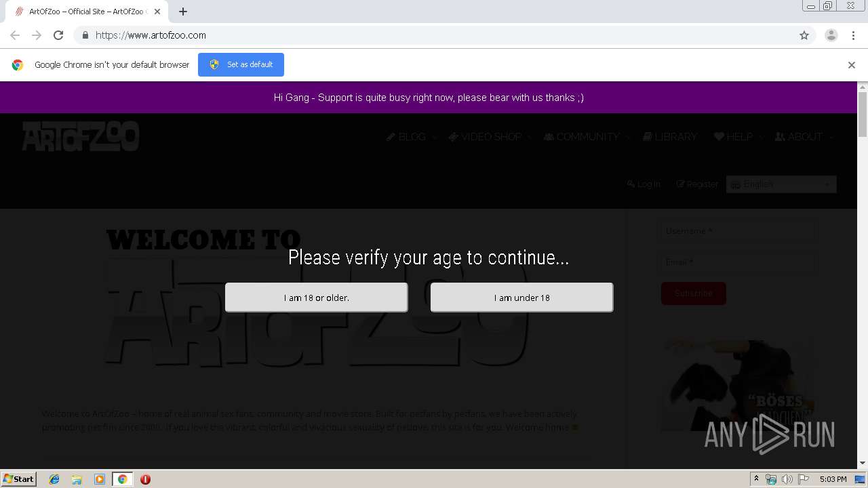Dismiss the default browser infobar
Viewport: 868px width, 488px height.
click(852, 65)
